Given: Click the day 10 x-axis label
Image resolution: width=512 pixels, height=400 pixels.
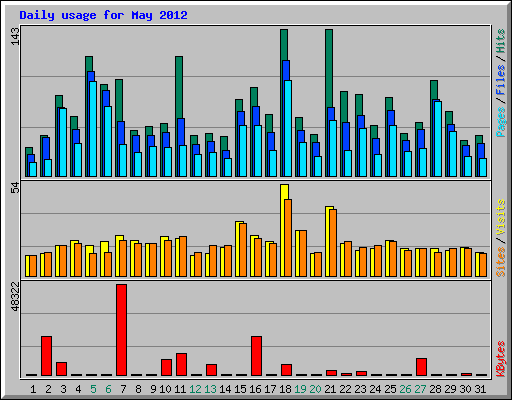Looking at the screenshot, I should pyautogui.click(x=165, y=389).
